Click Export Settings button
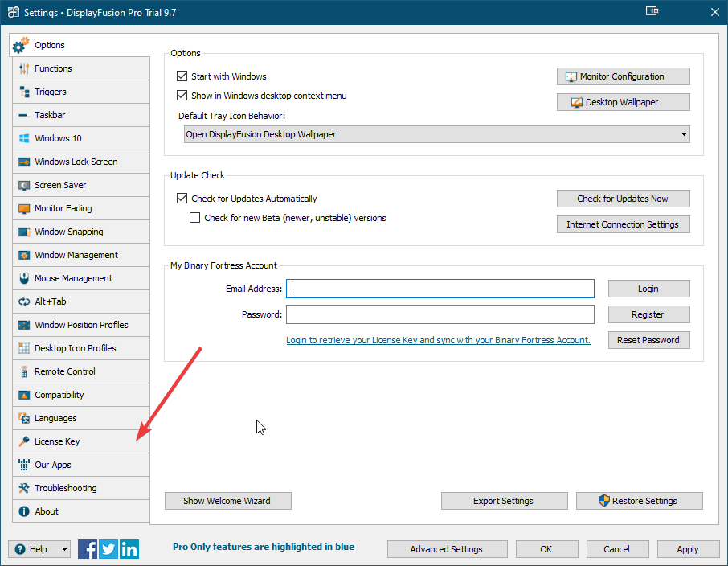 coord(504,501)
